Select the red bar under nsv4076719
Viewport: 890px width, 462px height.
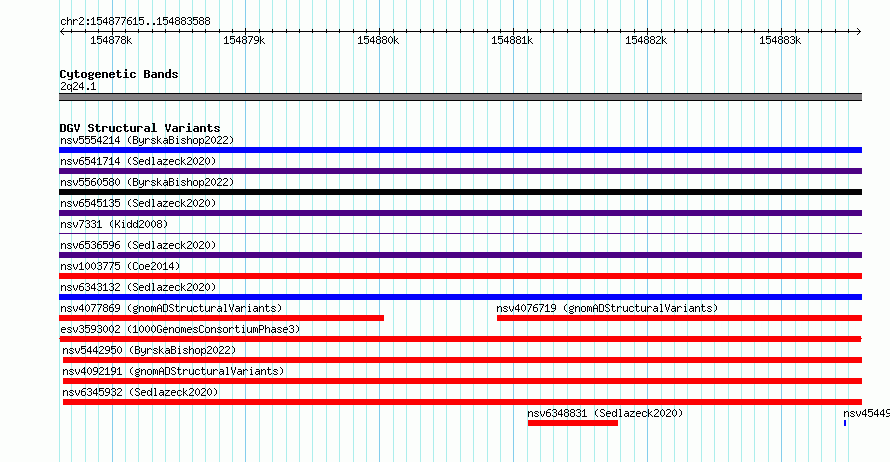pos(679,318)
